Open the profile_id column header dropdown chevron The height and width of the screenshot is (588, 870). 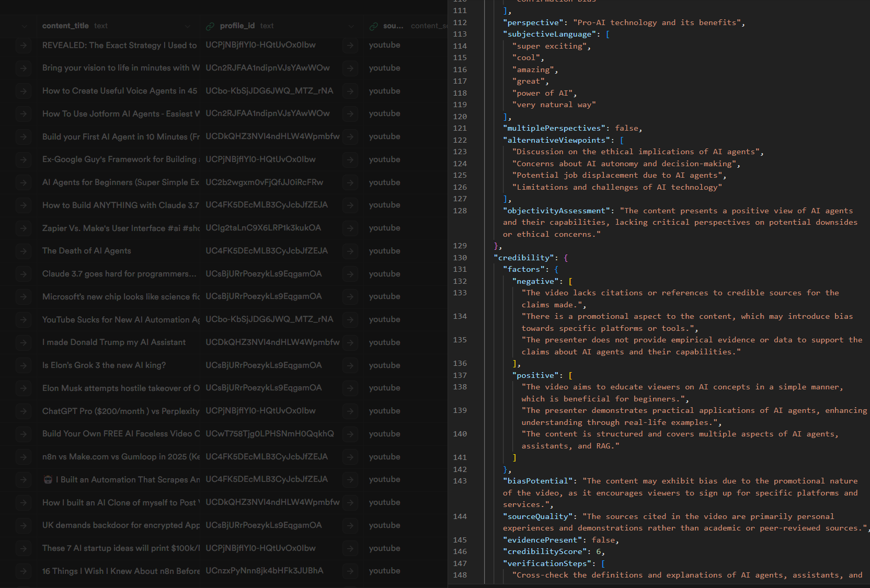point(351,26)
